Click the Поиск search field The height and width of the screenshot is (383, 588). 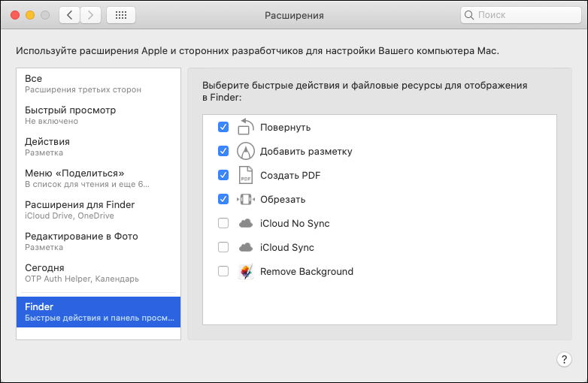(521, 15)
